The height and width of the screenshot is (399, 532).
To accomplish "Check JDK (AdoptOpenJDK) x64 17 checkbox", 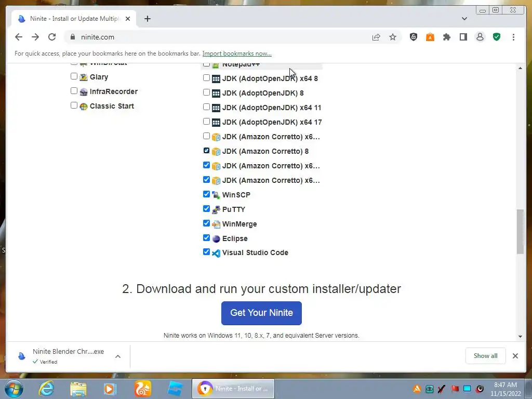I will 206,122.
